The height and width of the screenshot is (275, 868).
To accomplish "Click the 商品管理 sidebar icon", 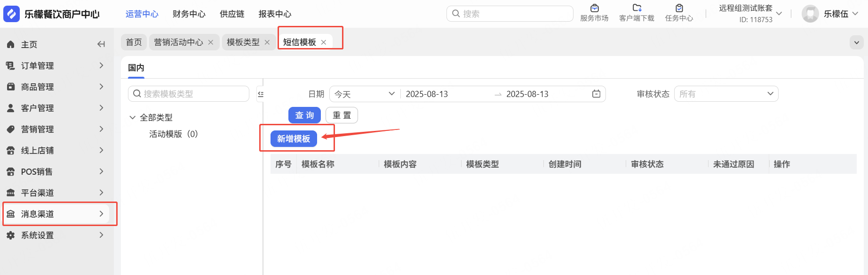I will [x=11, y=87].
